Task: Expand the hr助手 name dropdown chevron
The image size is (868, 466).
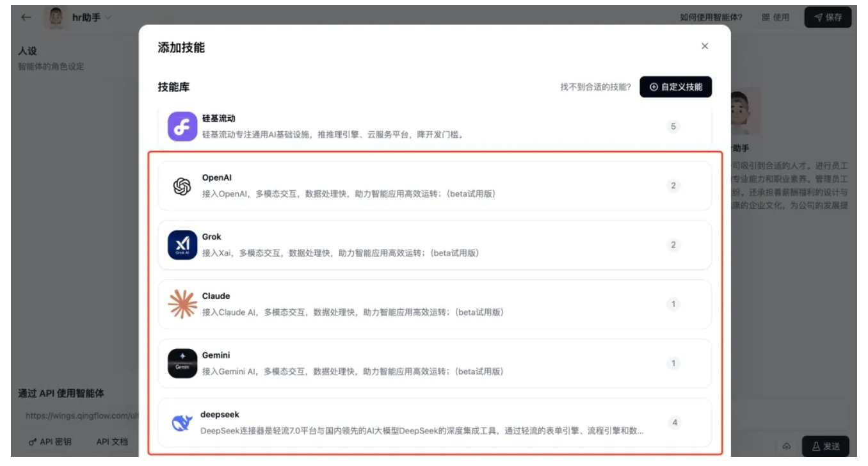Action: pos(108,17)
